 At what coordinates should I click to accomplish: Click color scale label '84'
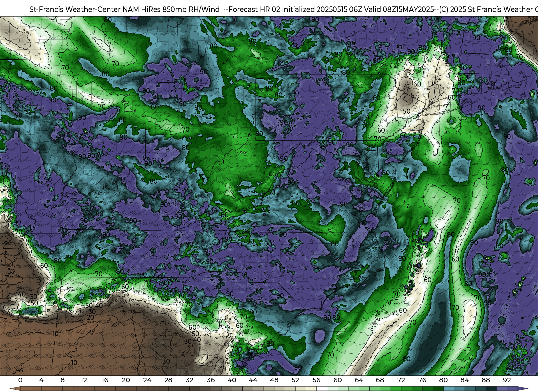pos(465,380)
